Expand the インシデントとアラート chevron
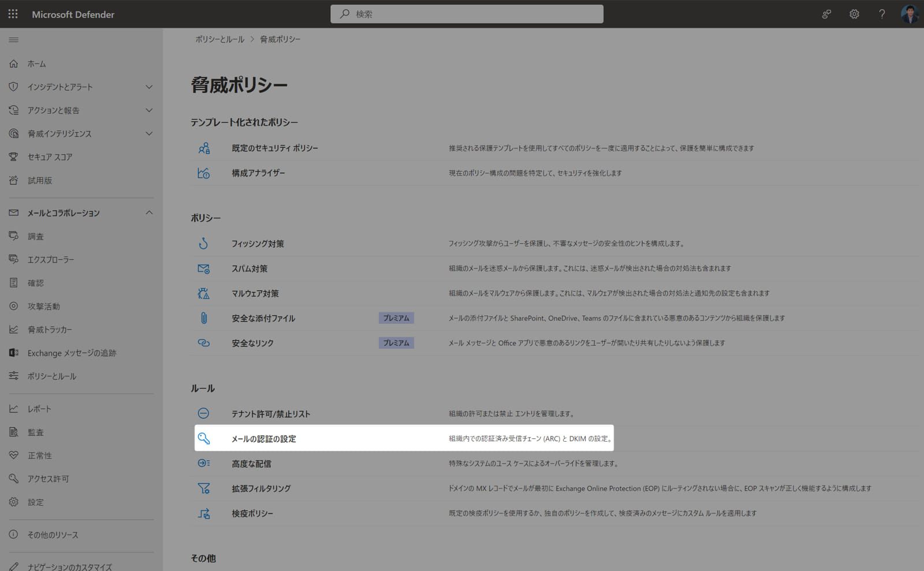 click(149, 87)
